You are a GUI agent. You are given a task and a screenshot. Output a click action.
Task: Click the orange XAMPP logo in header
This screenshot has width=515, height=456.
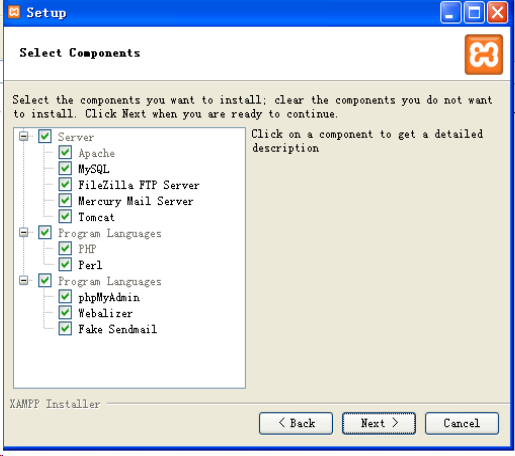point(484,55)
